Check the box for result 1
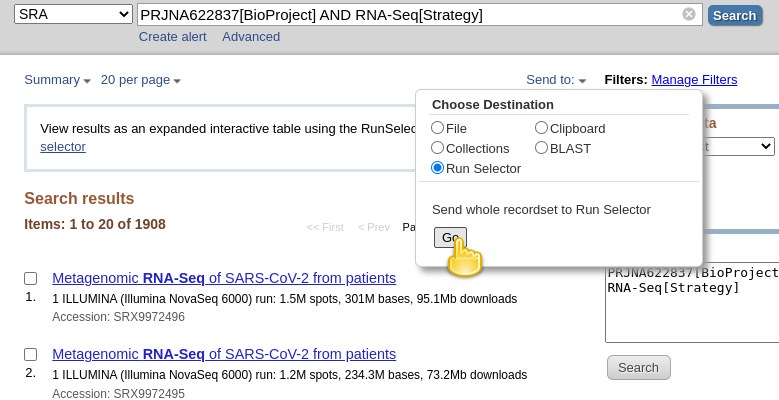Image resolution: width=779 pixels, height=400 pixels. click(x=31, y=279)
